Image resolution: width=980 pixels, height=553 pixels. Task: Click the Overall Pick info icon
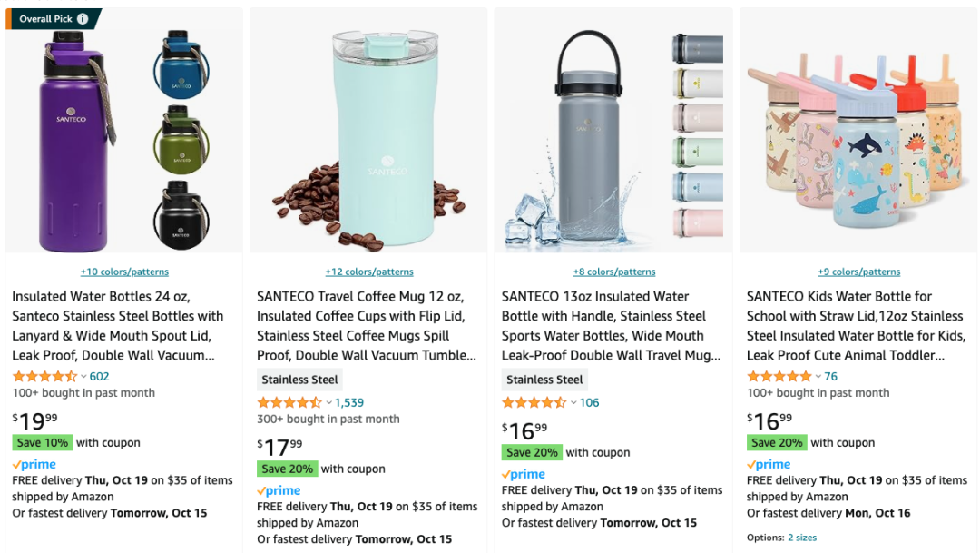[83, 19]
